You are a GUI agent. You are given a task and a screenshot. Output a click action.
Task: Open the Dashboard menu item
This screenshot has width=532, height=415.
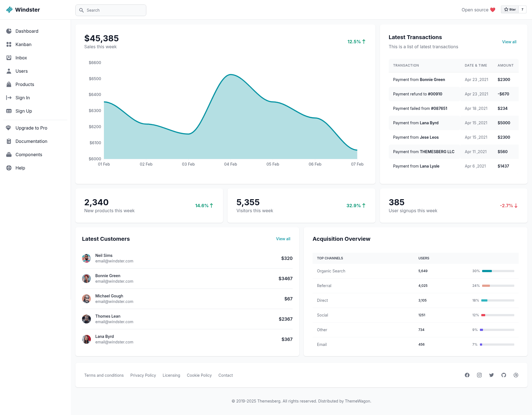coord(35,31)
